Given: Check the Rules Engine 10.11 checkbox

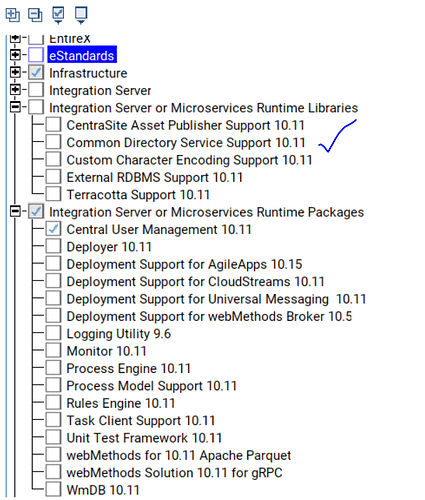Looking at the screenshot, I should pyautogui.click(x=53, y=402).
